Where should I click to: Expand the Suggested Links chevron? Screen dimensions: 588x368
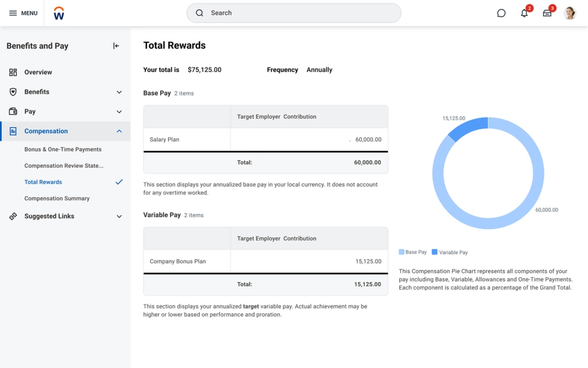[119, 217]
